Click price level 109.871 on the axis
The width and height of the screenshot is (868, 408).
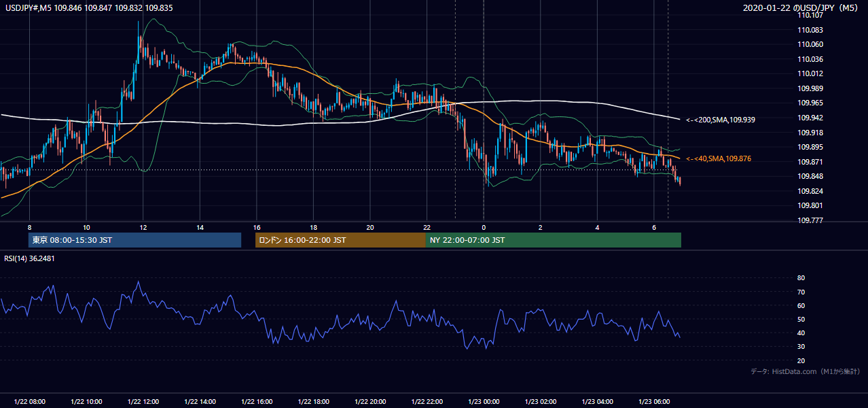810,162
